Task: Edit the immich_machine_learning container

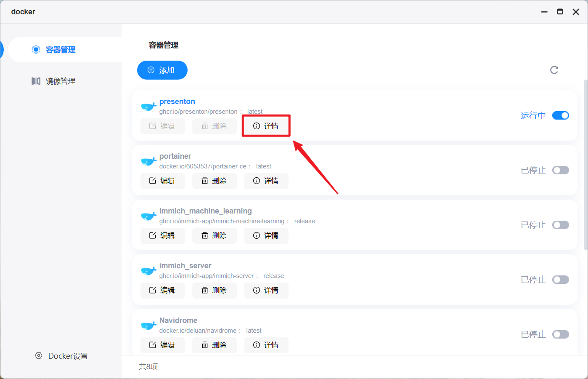Action: click(x=163, y=235)
